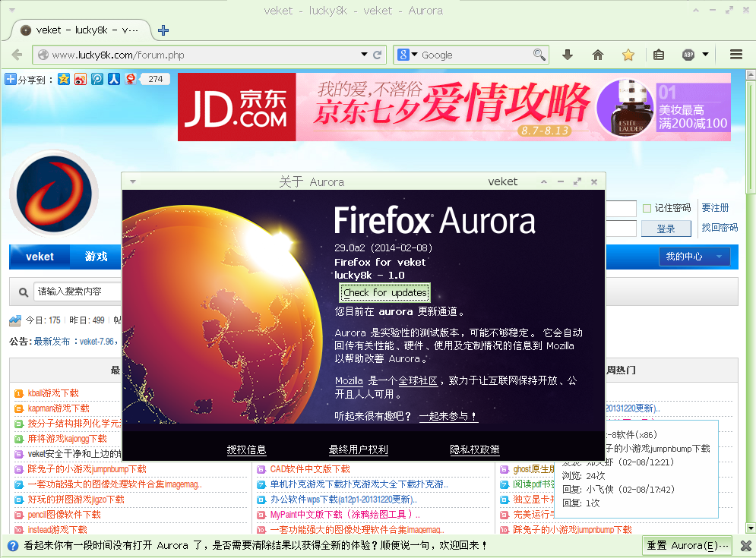Screen dimensions: 756x558
Task: Click the question mark info icon
Action: [x=13, y=546]
